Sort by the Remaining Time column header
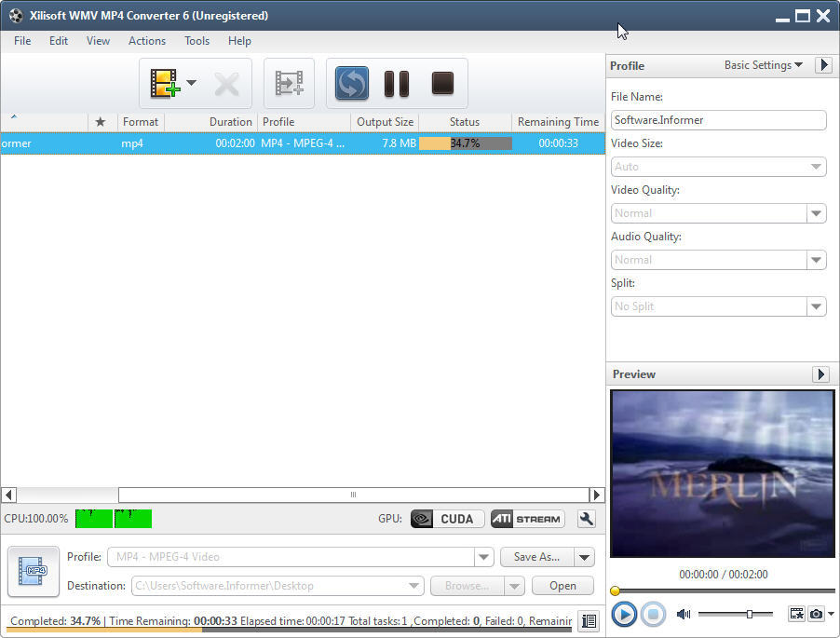 click(x=558, y=122)
